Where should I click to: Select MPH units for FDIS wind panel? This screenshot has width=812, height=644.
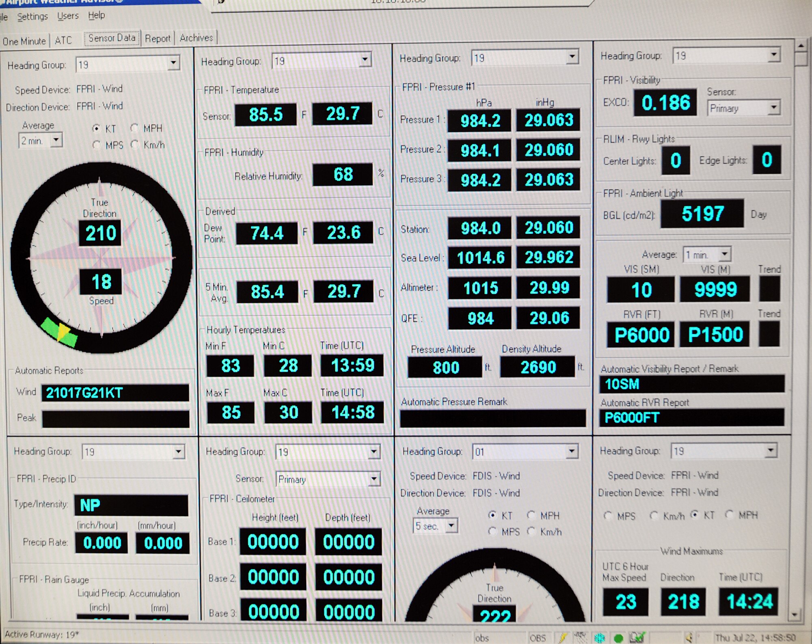531,515
